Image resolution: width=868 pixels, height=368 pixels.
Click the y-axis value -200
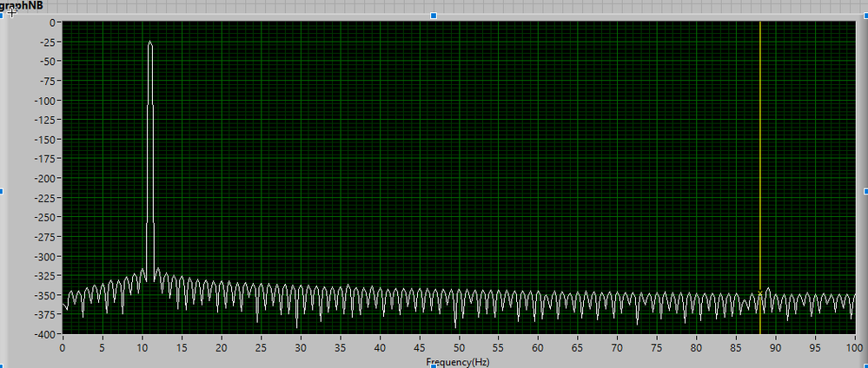coord(47,178)
